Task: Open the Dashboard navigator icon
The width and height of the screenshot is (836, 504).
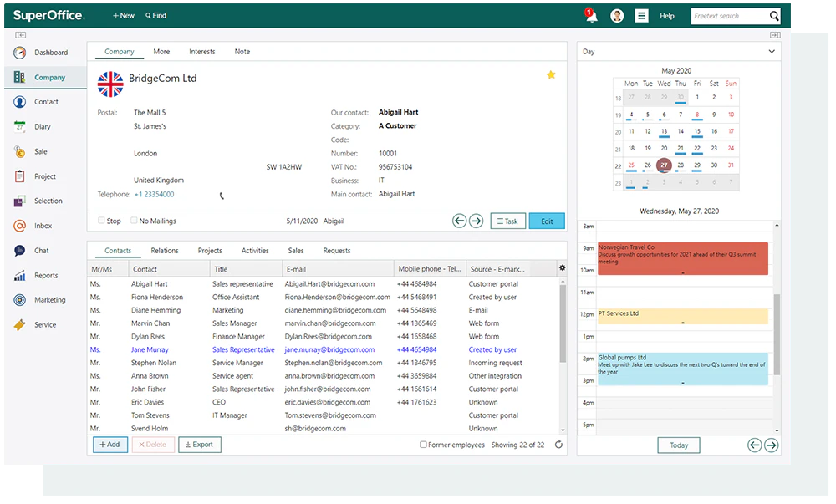Action: tap(20, 52)
